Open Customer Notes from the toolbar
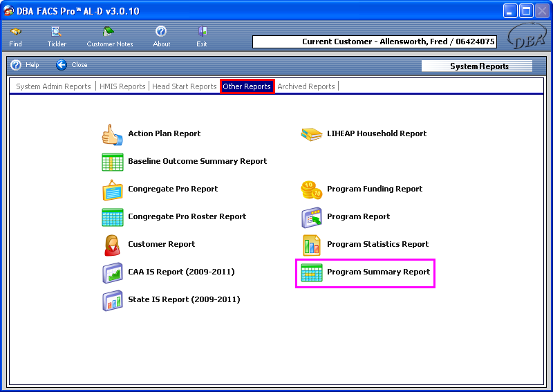Viewport: 553px width, 392px height. click(109, 32)
